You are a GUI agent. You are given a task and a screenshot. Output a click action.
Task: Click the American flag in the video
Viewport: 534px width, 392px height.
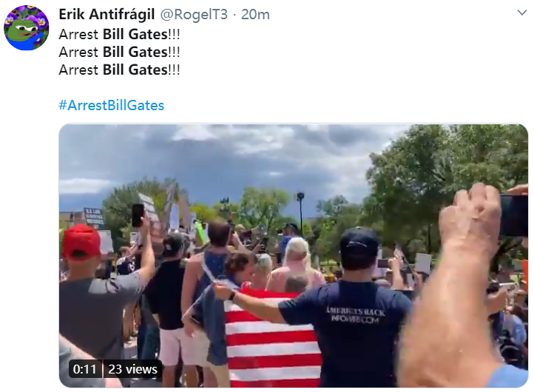pyautogui.click(x=272, y=337)
